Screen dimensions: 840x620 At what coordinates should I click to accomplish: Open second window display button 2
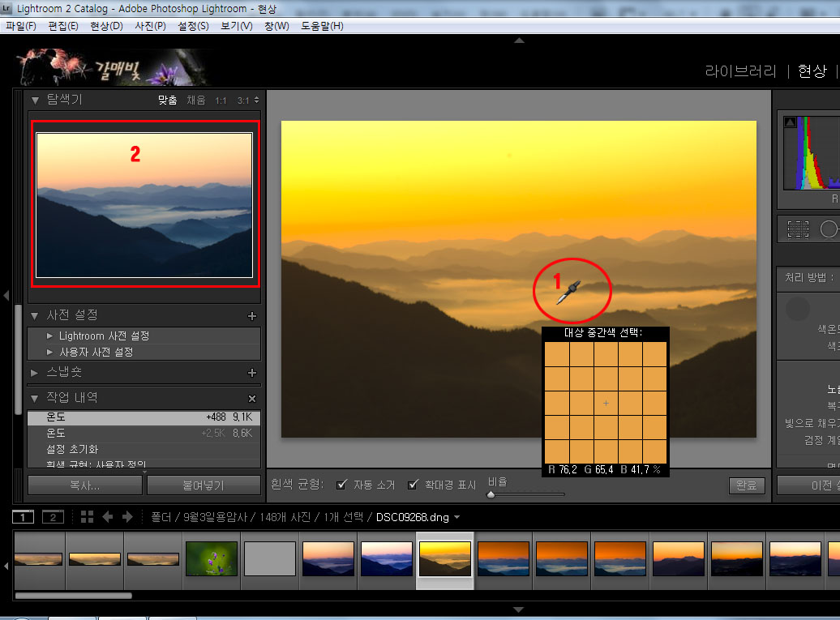pyautogui.click(x=53, y=517)
